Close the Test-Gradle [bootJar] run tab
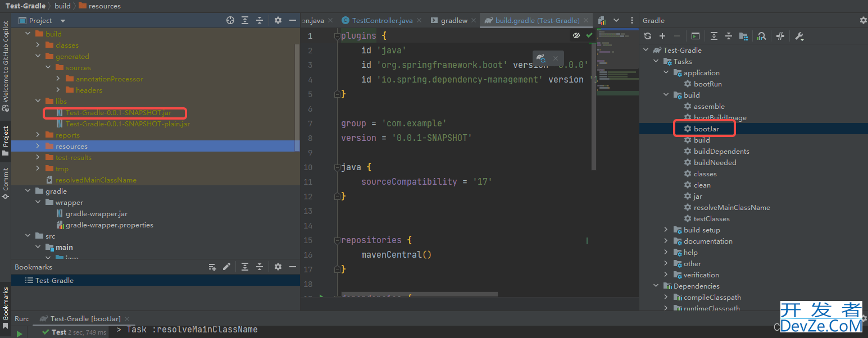Screen dimensions: 868x338 pos(127,319)
